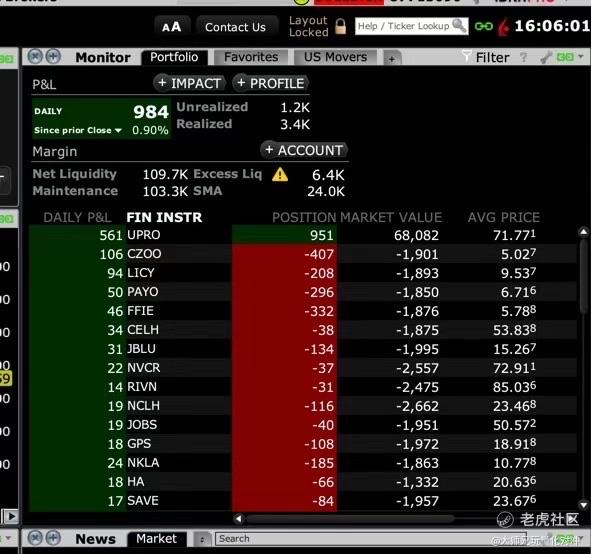
Task: Click the Contact Us button
Action: 235,27
